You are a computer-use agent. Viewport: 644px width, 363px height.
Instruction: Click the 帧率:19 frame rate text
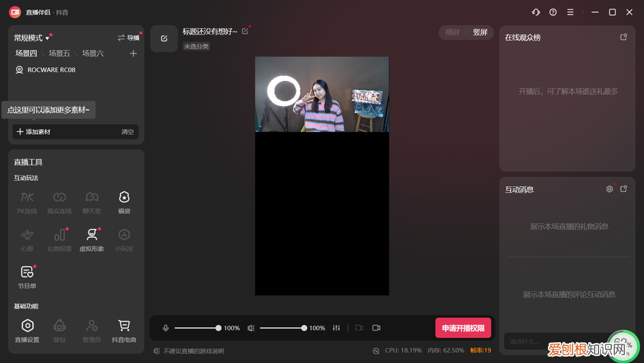pos(481,350)
